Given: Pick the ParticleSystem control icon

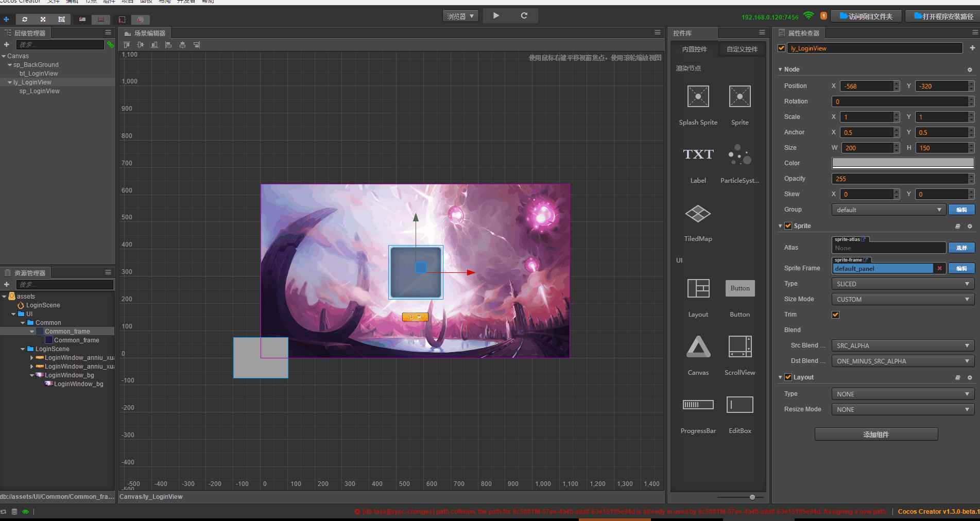Looking at the screenshot, I should 740,154.
